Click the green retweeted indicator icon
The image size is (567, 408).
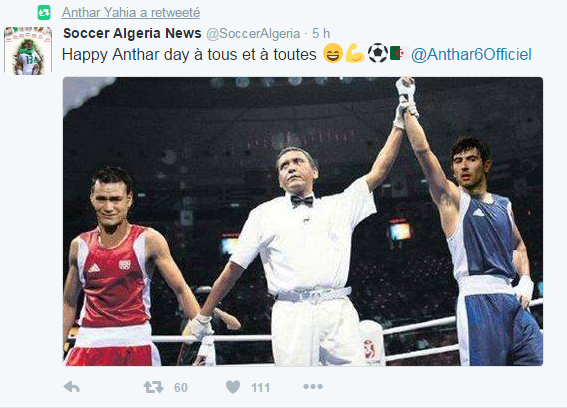click(x=44, y=13)
